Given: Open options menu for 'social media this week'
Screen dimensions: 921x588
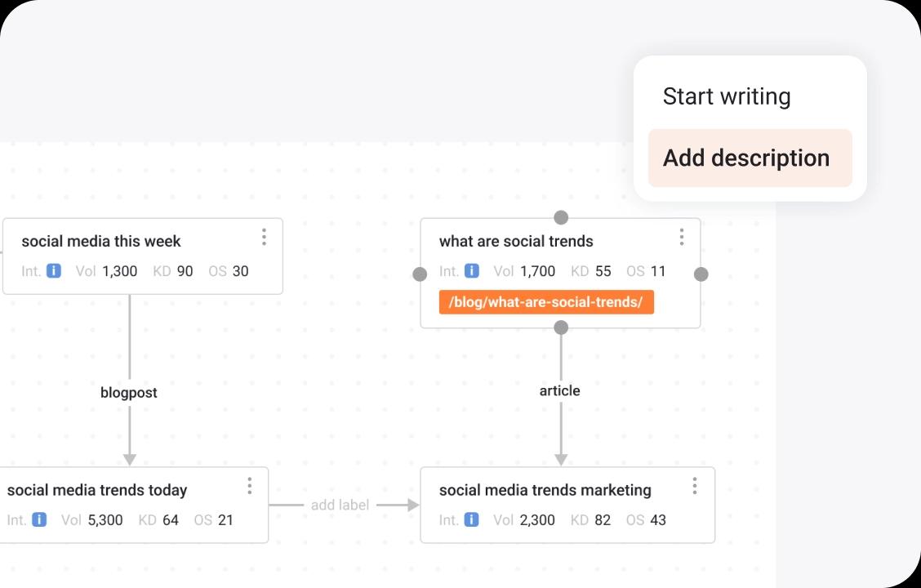Looking at the screenshot, I should point(264,237).
